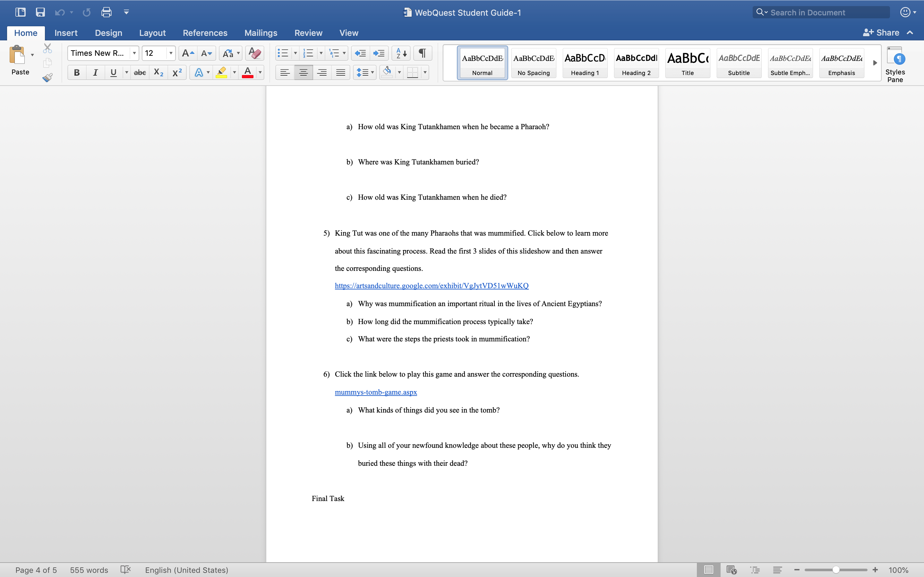Click the Increase Indent icon
The image size is (924, 577).
coord(379,53)
